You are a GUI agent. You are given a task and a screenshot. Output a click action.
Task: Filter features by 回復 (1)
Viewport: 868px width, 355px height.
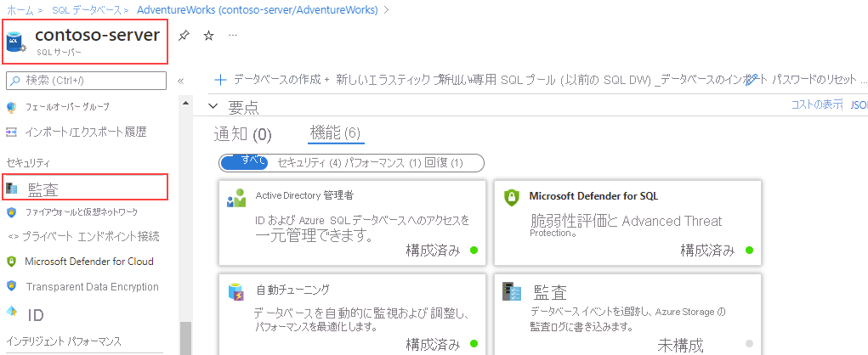pos(444,163)
